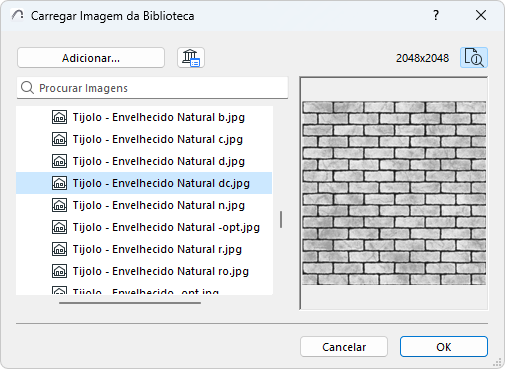The image size is (505, 369).
Task: Toggle the image preview info button
Action: 474,58
